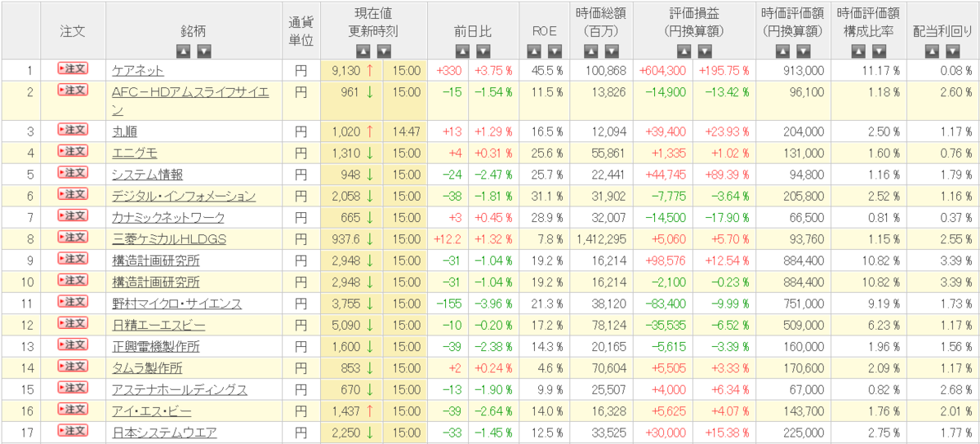The image size is (980, 444).
Task: Sort 時価総額 column ascending with up arrow
Action: [x=590, y=51]
